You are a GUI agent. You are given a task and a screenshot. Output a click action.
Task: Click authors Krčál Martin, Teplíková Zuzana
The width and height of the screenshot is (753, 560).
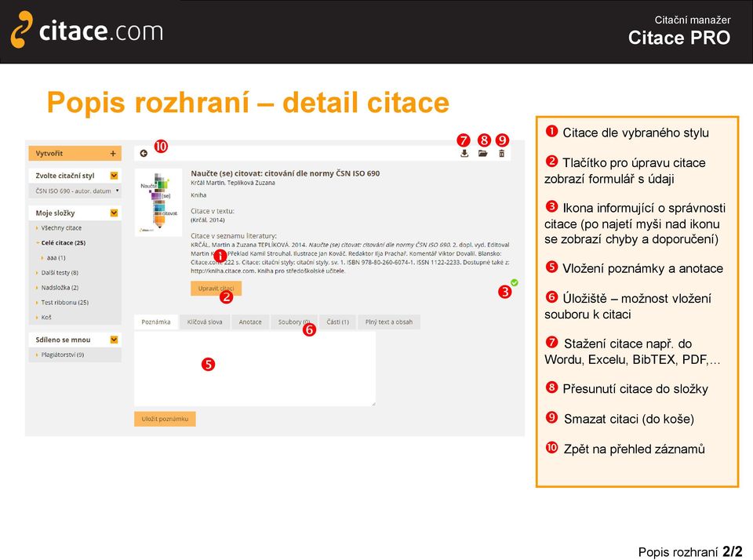tap(233, 183)
